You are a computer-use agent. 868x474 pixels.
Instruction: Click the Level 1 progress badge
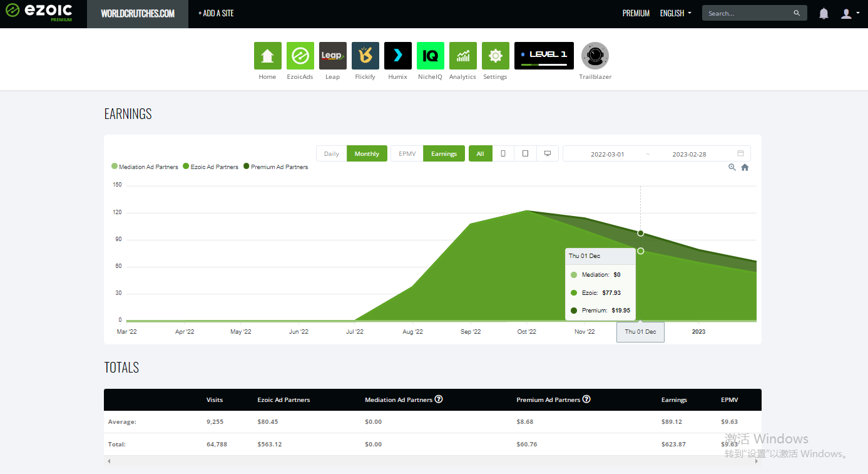(544, 56)
